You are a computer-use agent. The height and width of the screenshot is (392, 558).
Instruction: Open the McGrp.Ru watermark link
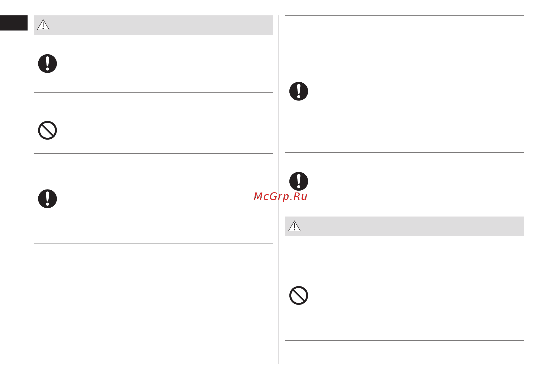280,197
